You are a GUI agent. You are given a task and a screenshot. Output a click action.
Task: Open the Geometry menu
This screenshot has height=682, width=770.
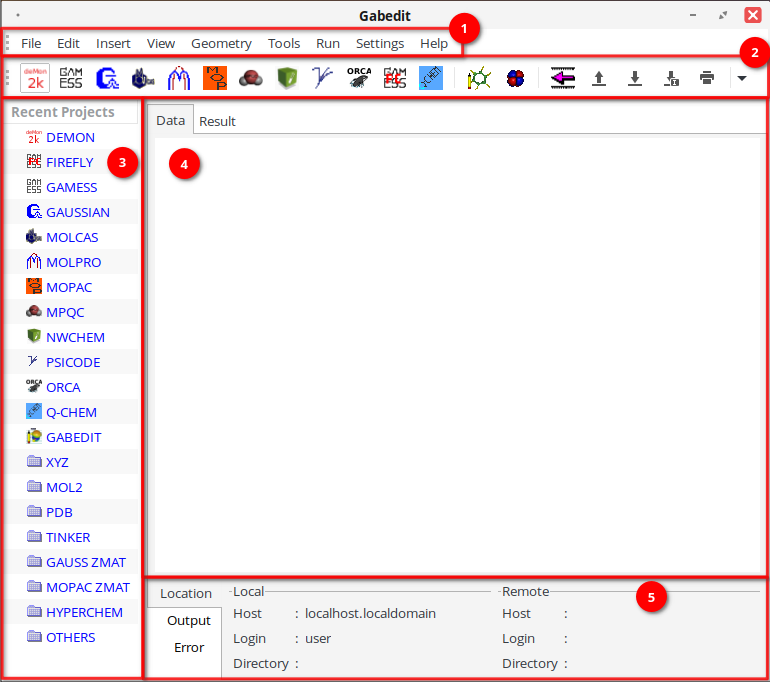pyautogui.click(x=221, y=43)
